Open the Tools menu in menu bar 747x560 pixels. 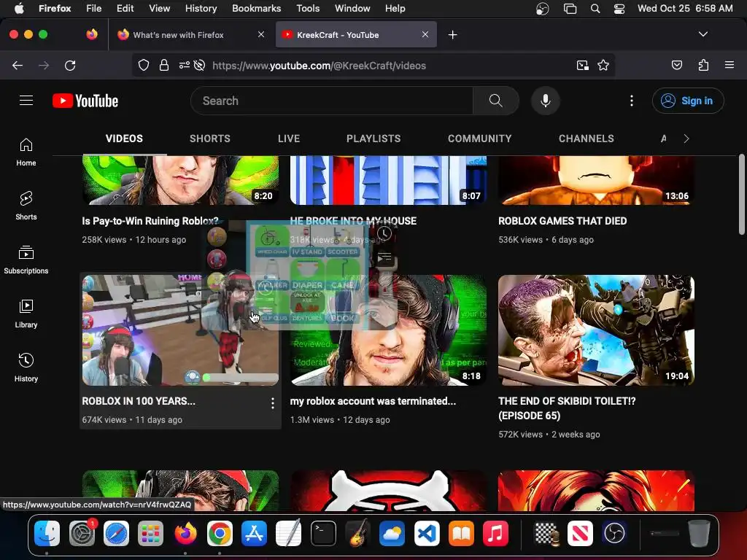(308, 9)
